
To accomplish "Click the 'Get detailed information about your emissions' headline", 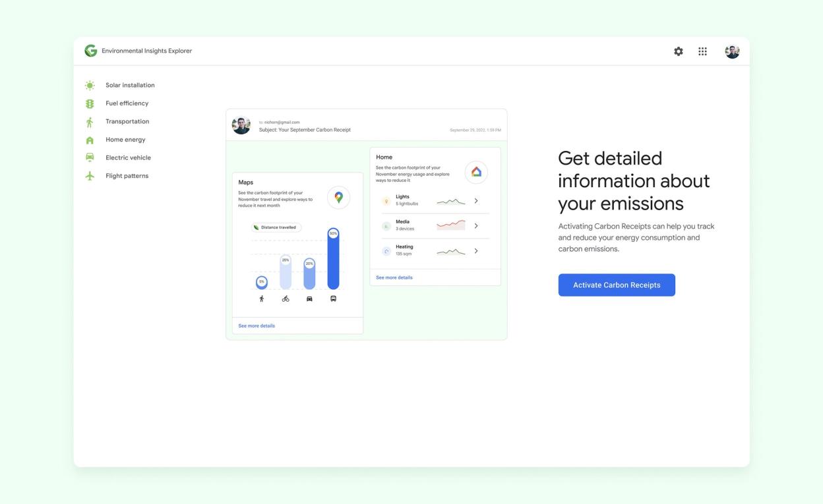I will [x=634, y=181].
